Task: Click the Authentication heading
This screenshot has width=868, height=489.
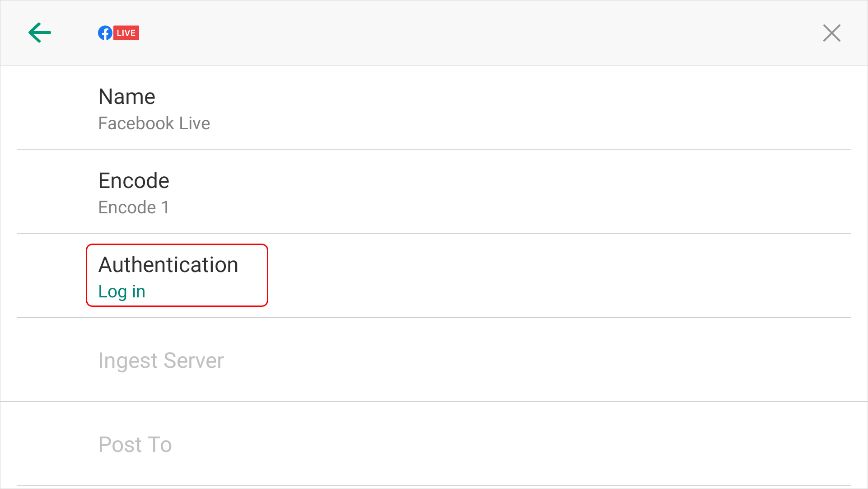Action: (168, 265)
